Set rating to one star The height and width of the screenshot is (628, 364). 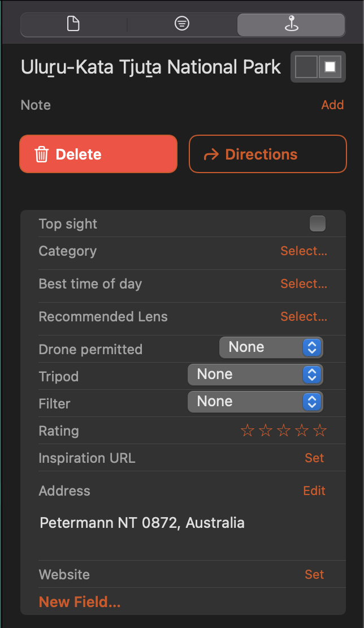(x=247, y=431)
